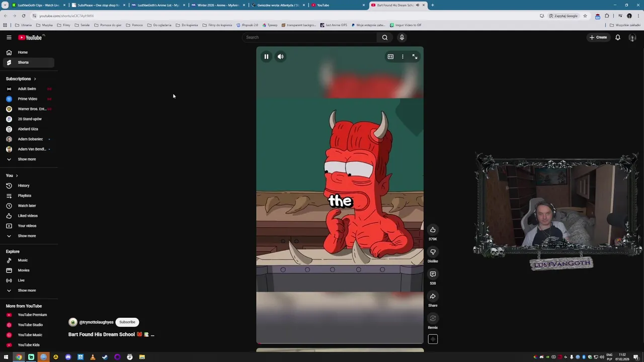The height and width of the screenshot is (362, 644).
Task: Go to the YouTube logo homepage
Action: coord(31,37)
